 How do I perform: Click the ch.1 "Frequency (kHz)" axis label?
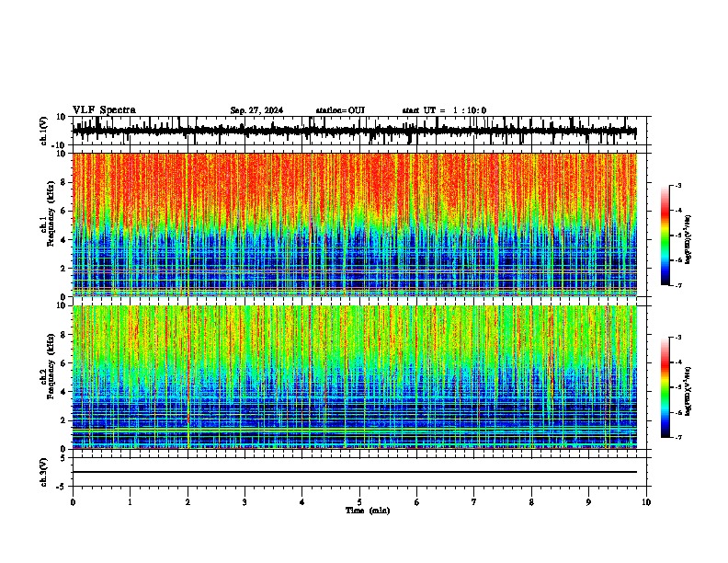point(51,214)
